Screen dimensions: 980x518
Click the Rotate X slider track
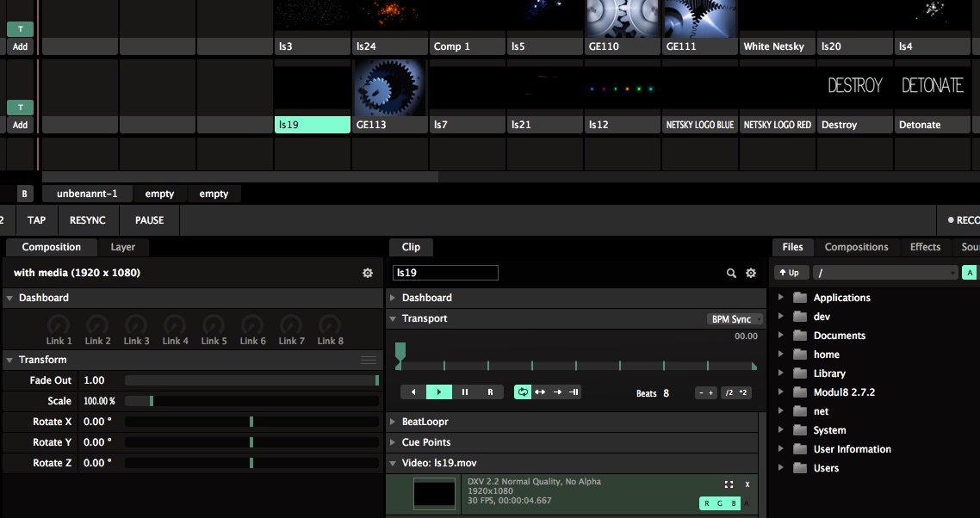[x=251, y=422]
